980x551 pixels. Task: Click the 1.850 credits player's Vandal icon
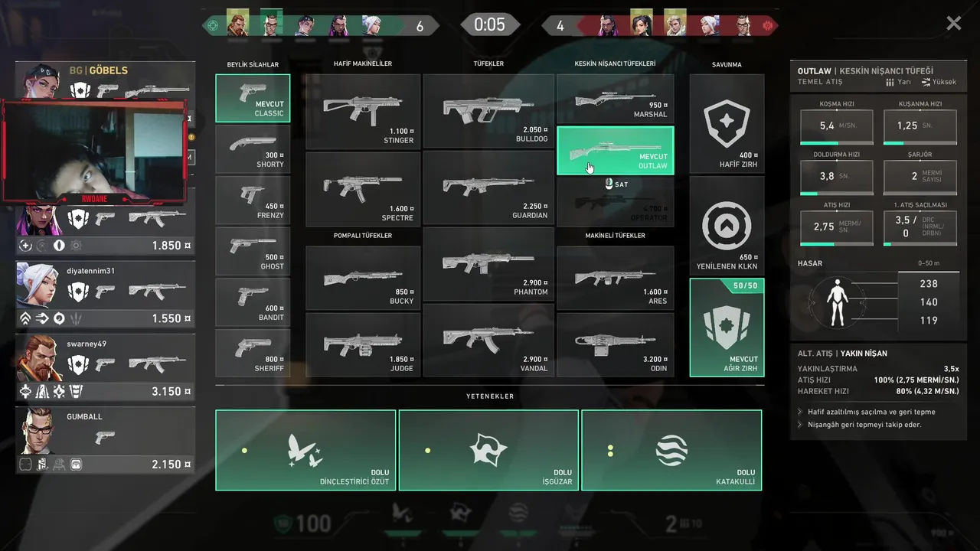157,219
